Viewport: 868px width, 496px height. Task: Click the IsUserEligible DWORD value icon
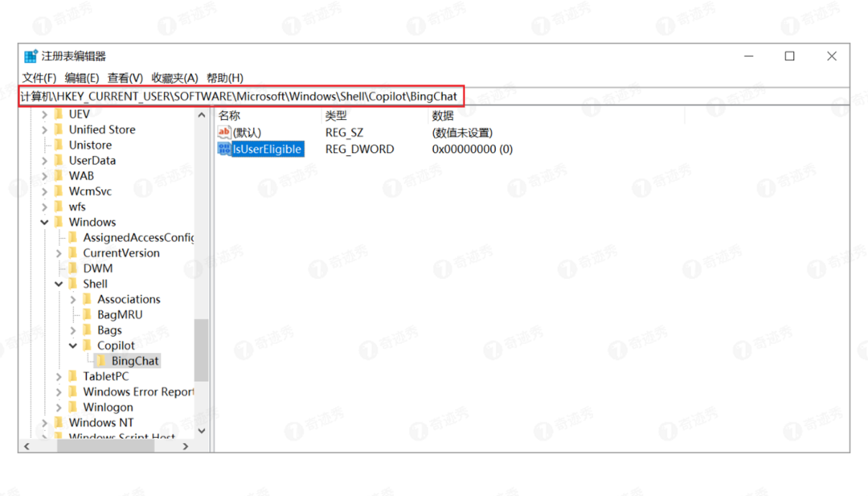(x=224, y=149)
